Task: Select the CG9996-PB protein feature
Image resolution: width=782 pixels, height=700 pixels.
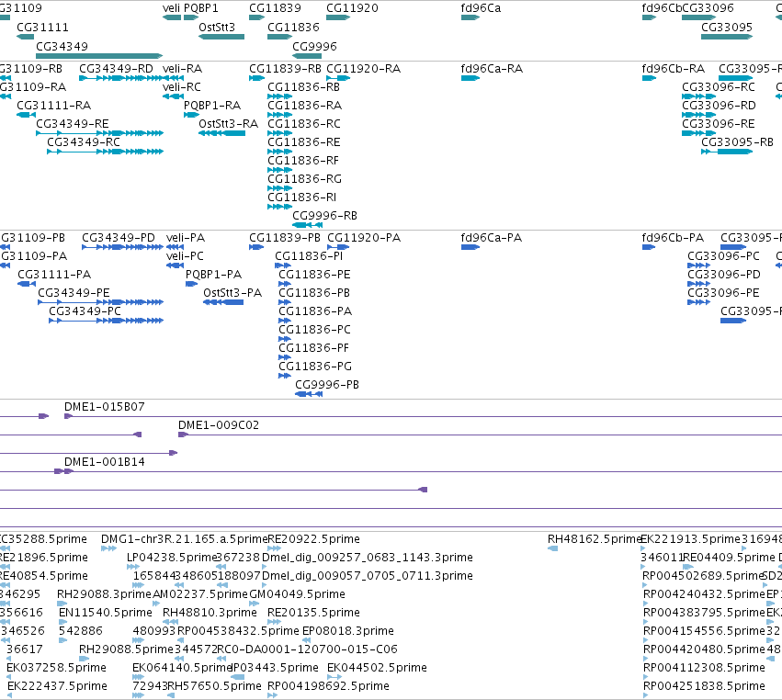Action: point(327,385)
